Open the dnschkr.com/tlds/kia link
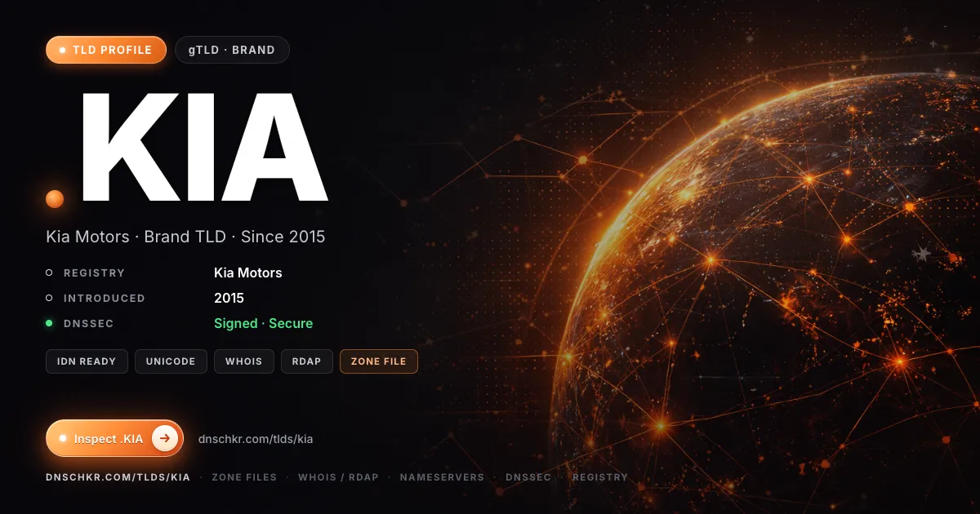 coord(256,439)
